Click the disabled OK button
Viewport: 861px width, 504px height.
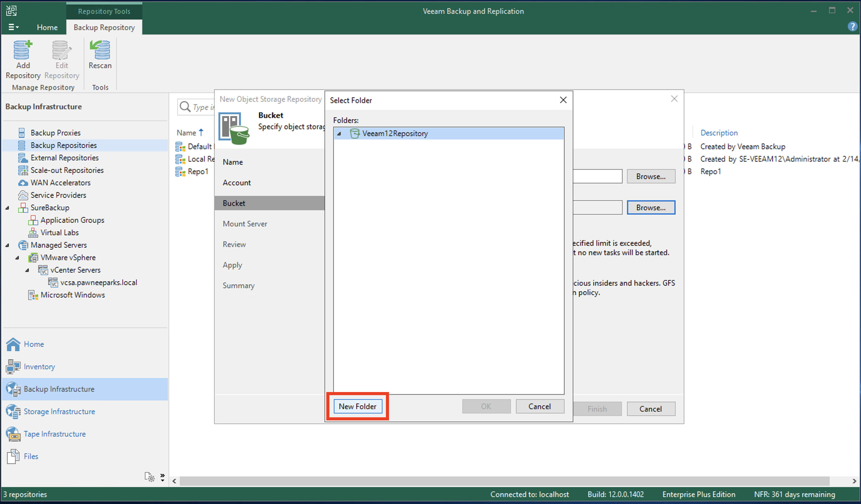486,406
